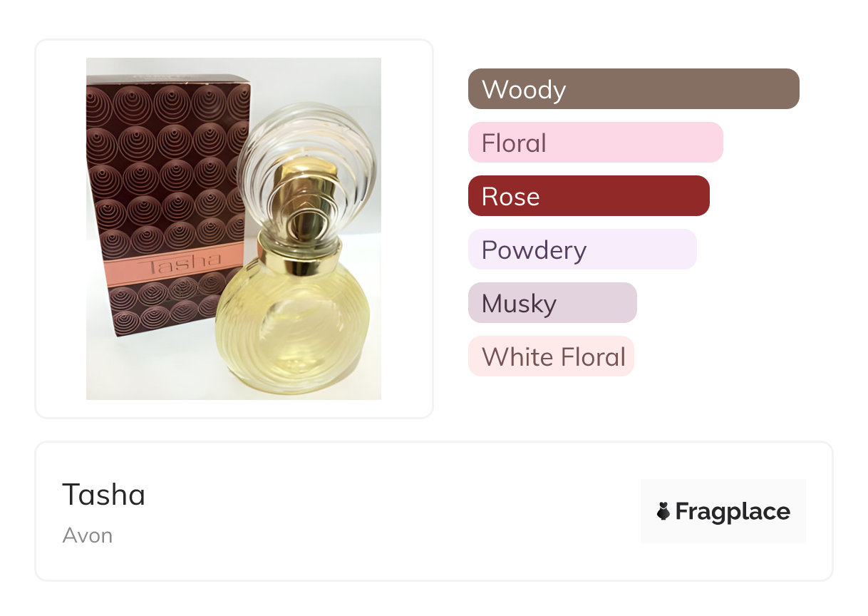Viewport: 868px width, 616px height.
Task: Click the Fragplace bottle logo icon
Action: tap(663, 511)
